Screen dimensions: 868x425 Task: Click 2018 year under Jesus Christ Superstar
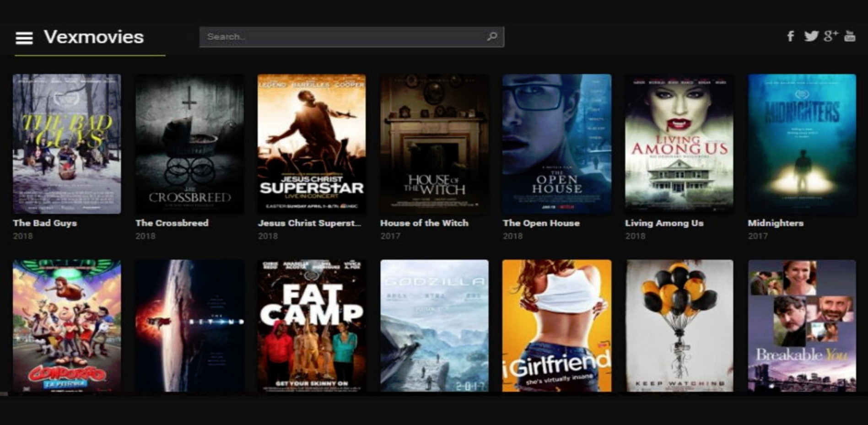[268, 236]
